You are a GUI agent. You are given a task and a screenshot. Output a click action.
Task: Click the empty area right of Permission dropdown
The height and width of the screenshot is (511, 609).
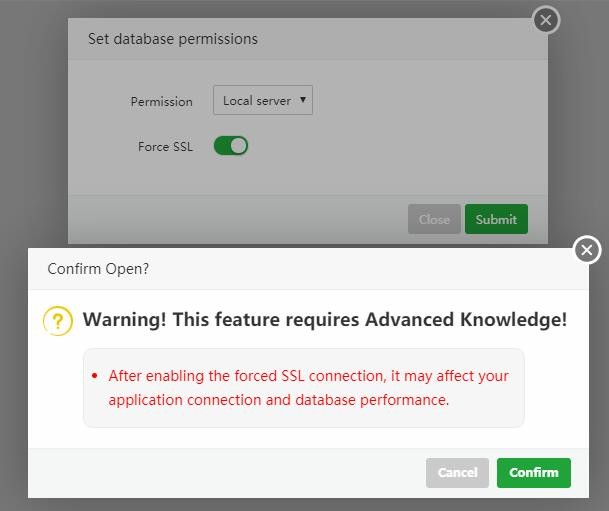pyautogui.click(x=420, y=100)
